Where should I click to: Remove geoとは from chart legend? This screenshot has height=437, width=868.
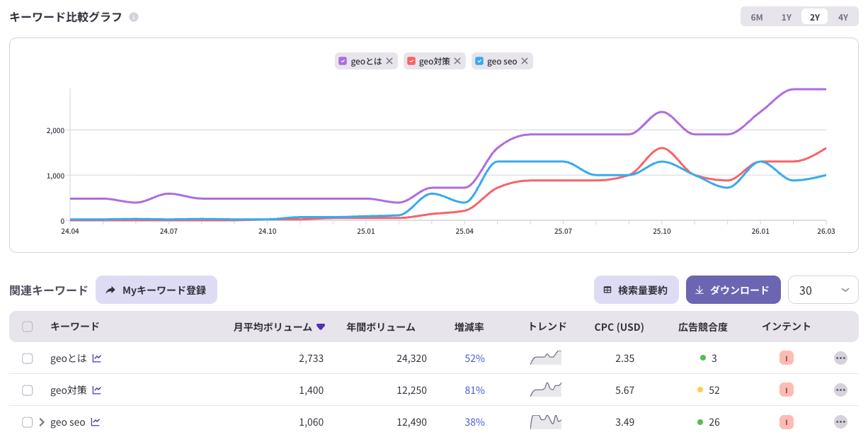(x=389, y=62)
